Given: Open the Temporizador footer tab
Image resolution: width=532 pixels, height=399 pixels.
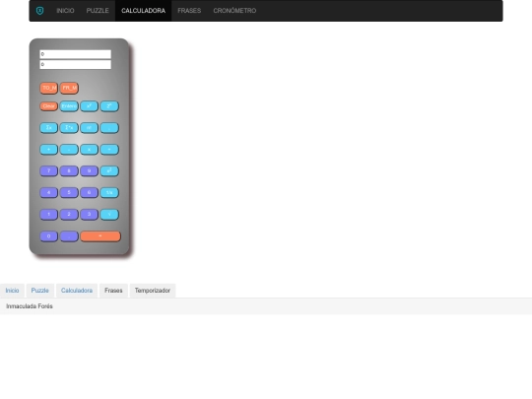Looking at the screenshot, I should (x=153, y=291).
